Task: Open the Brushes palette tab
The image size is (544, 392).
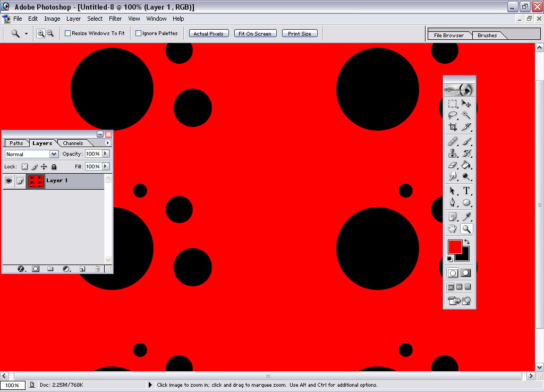Action: [x=487, y=36]
